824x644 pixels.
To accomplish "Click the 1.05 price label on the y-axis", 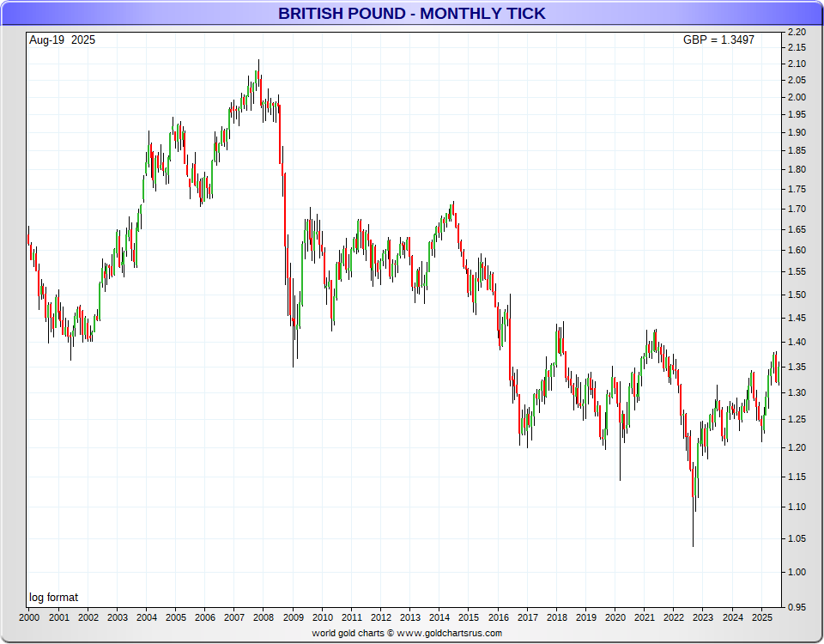I will pos(797,539).
